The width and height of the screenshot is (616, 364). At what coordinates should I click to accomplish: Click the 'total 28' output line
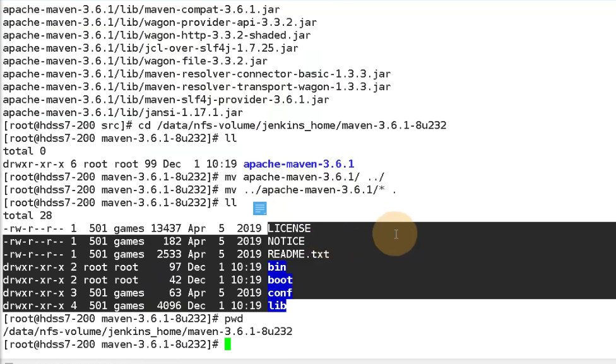pos(28,215)
